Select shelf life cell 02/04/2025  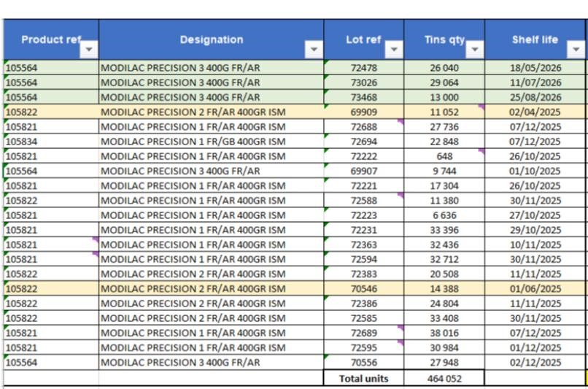(x=535, y=112)
